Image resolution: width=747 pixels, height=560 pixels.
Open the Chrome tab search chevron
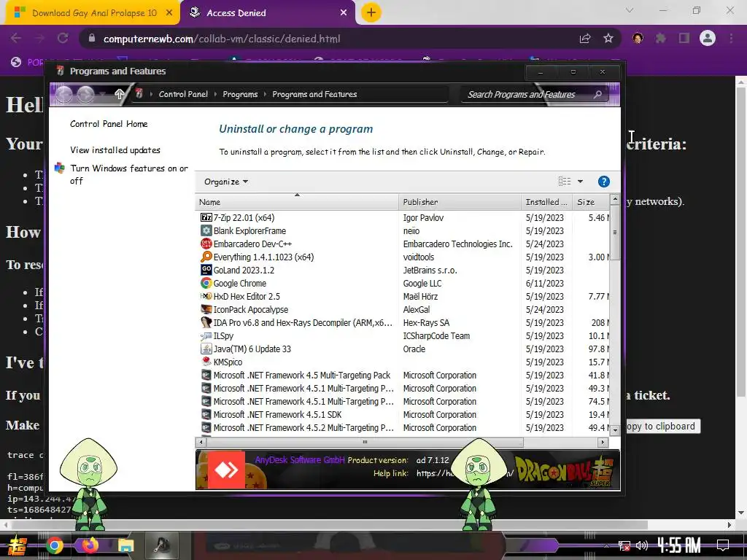coord(630,10)
